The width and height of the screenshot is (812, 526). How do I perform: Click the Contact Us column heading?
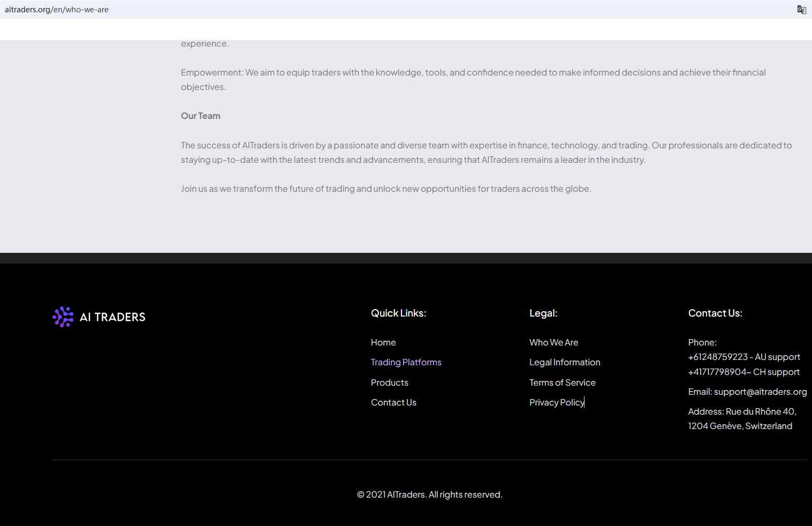(715, 313)
